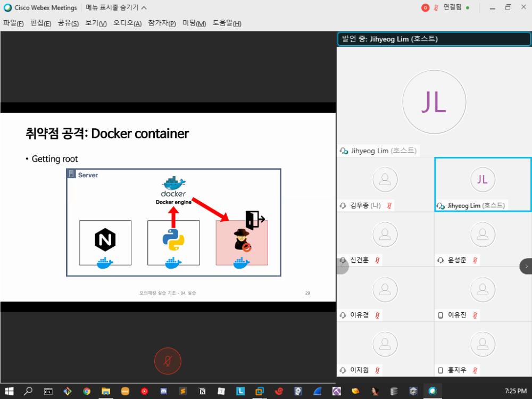Show previous participants with left arrow

(x=342, y=267)
